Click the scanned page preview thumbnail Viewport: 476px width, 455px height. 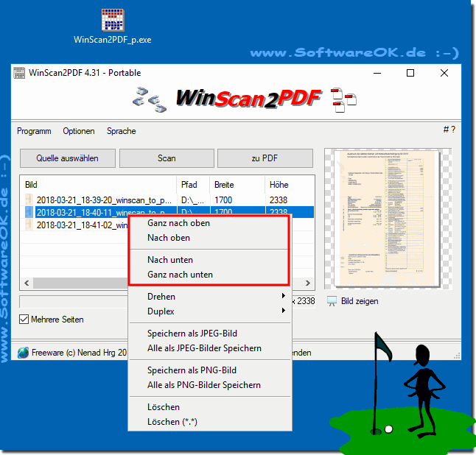tap(388, 219)
